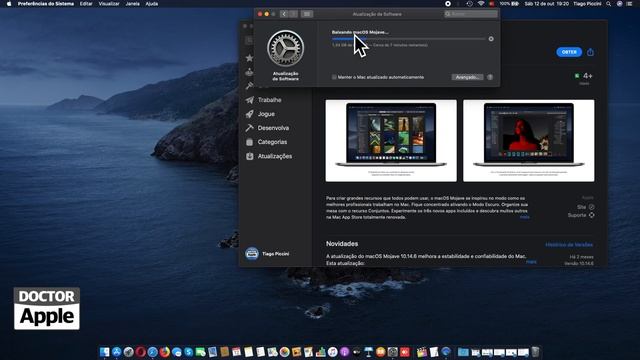Open Safari from the Dock
Image resolution: width=640 pixels, height=360 pixels.
point(153,352)
